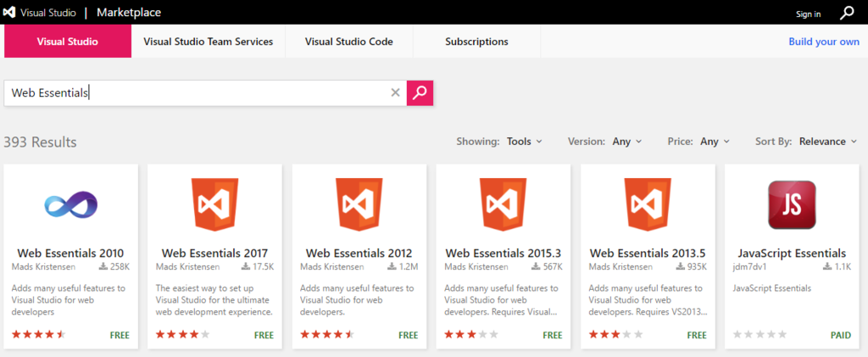Click Web Essentials 2017 description text
This screenshot has height=357, width=868.
coord(214,300)
